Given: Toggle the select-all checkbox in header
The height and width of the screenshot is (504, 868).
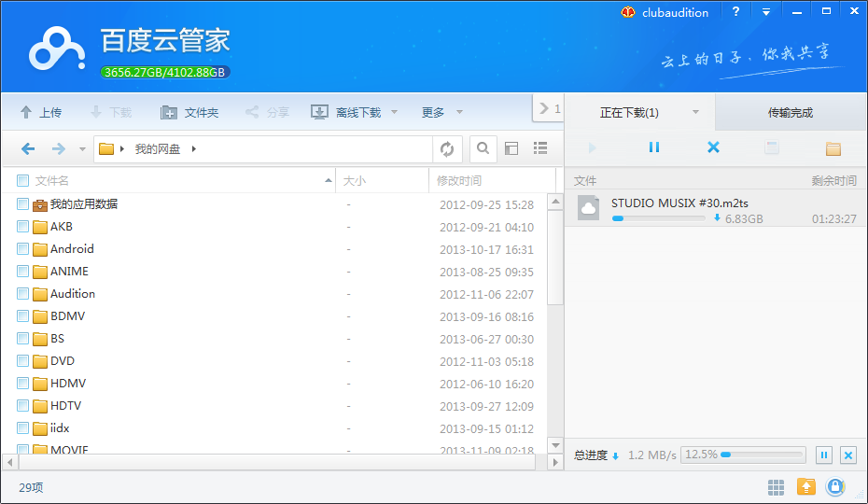Looking at the screenshot, I should coord(22,180).
